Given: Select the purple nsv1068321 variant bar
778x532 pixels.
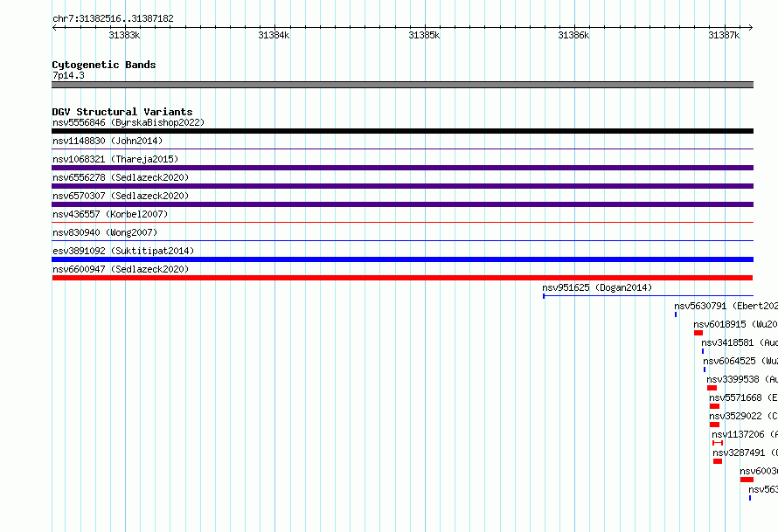Looking at the screenshot, I should click(402, 168).
